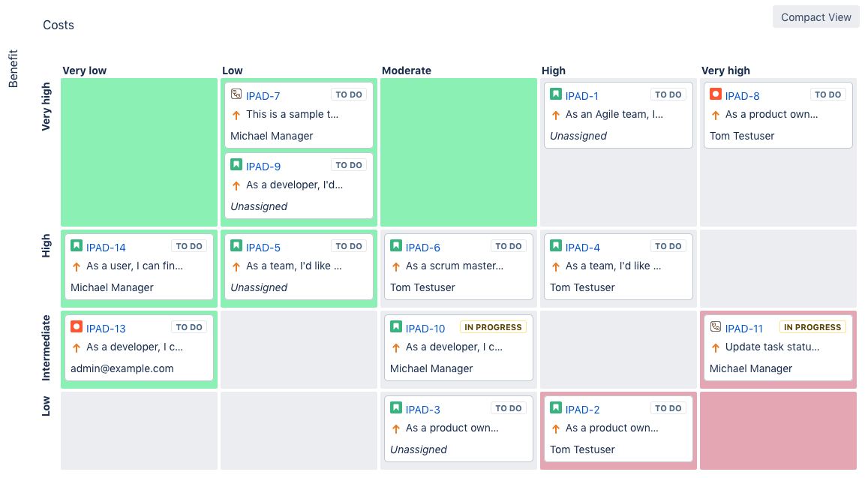Image resolution: width=868 pixels, height=478 pixels.
Task: Select the empty red Low benefit, Very high cost cell
Action: [778, 431]
